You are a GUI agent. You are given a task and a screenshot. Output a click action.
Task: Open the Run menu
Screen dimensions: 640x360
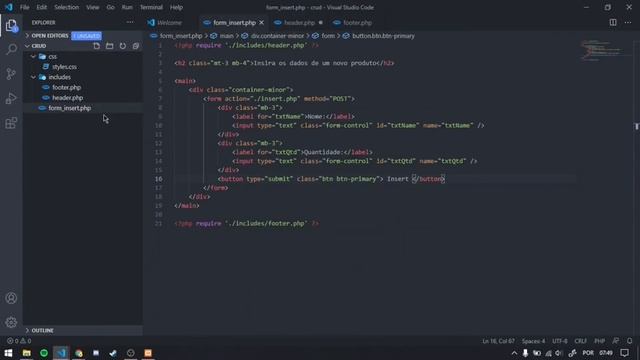[x=127, y=7]
